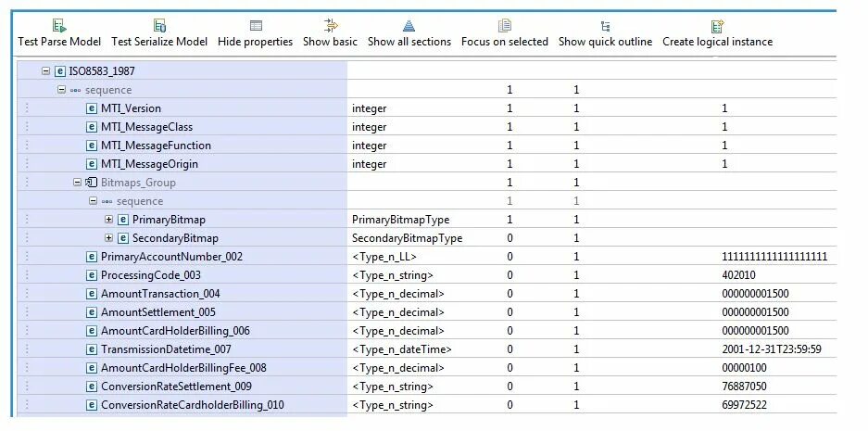Select the MTI_Version element row
This screenshot has width=868, height=431.
(x=131, y=108)
